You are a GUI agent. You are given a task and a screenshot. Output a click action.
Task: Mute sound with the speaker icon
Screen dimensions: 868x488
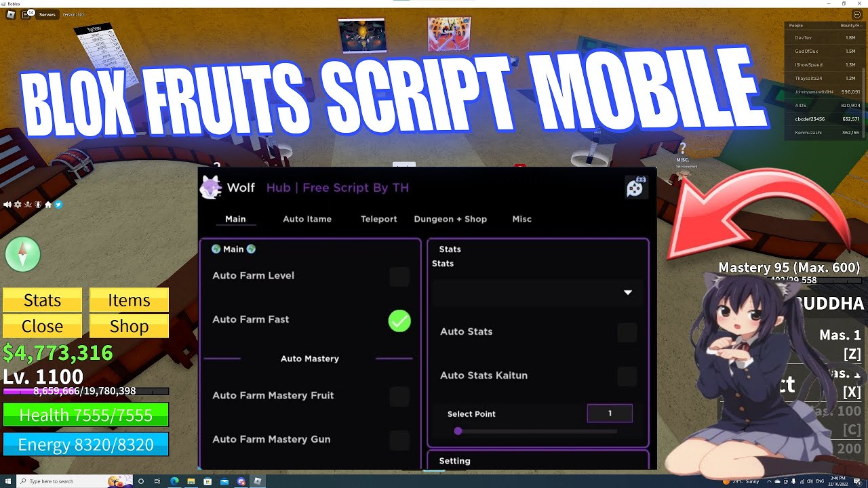click(x=7, y=204)
